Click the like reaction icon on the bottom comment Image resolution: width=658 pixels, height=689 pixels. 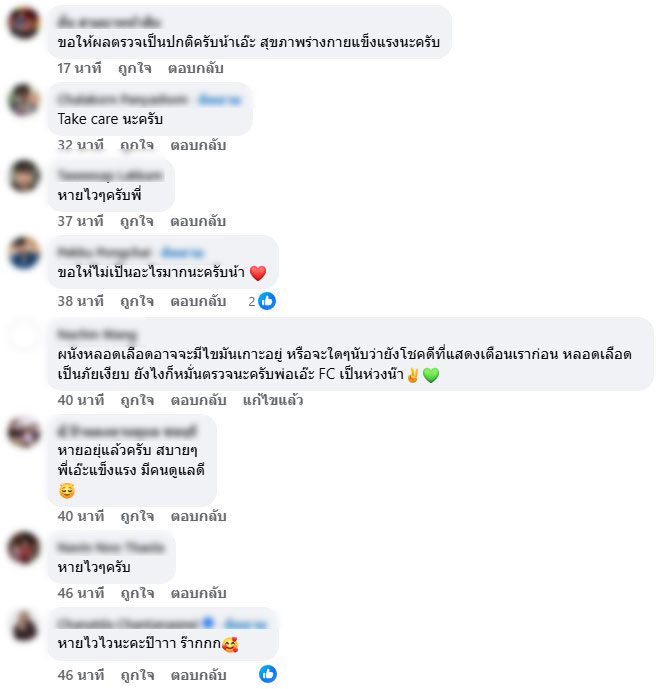[x=268, y=674]
